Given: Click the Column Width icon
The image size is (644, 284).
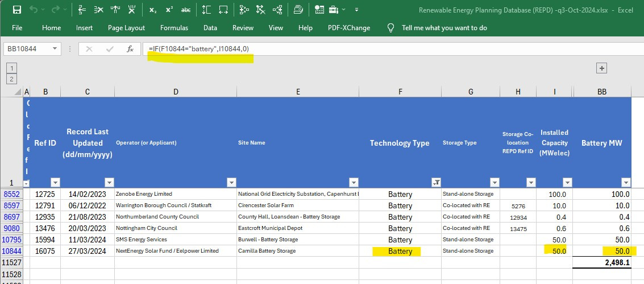Looking at the screenshot, I should pos(223,10).
